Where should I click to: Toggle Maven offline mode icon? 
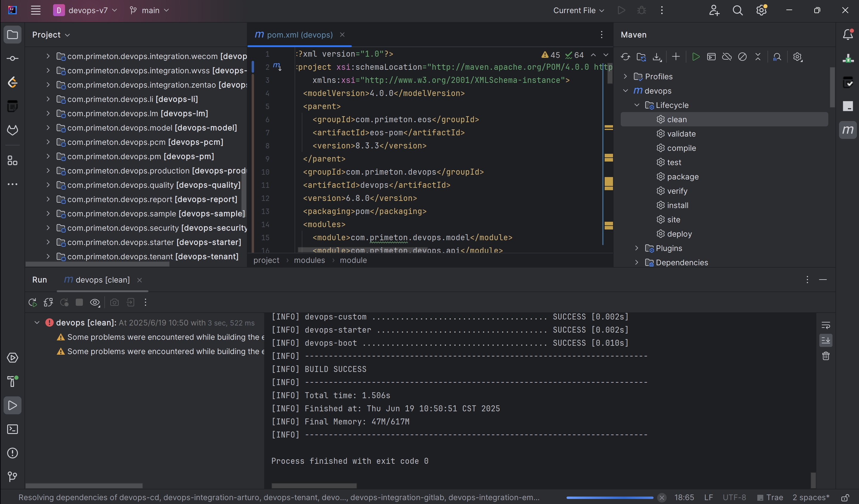727,57
